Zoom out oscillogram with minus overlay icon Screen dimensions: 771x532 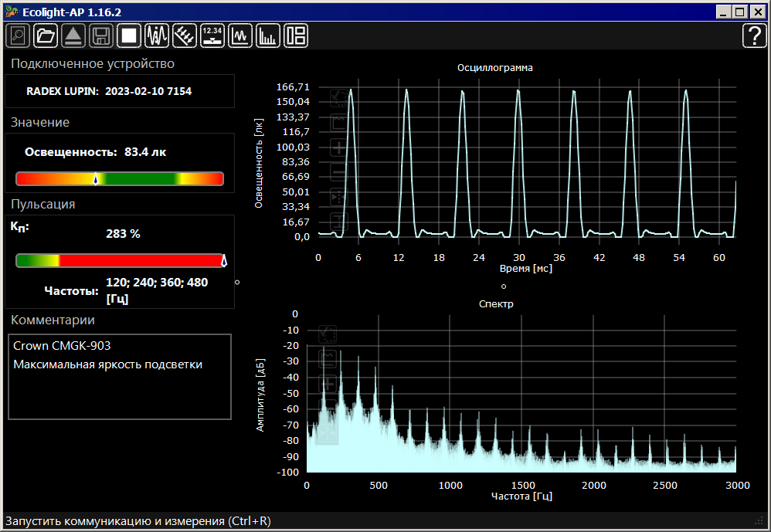pos(338,172)
